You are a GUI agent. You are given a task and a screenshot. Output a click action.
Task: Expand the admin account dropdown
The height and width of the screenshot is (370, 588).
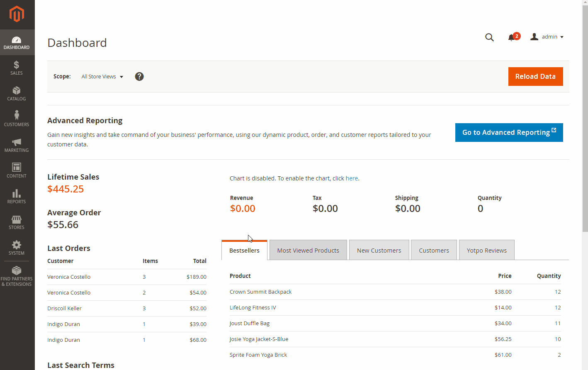[547, 37]
